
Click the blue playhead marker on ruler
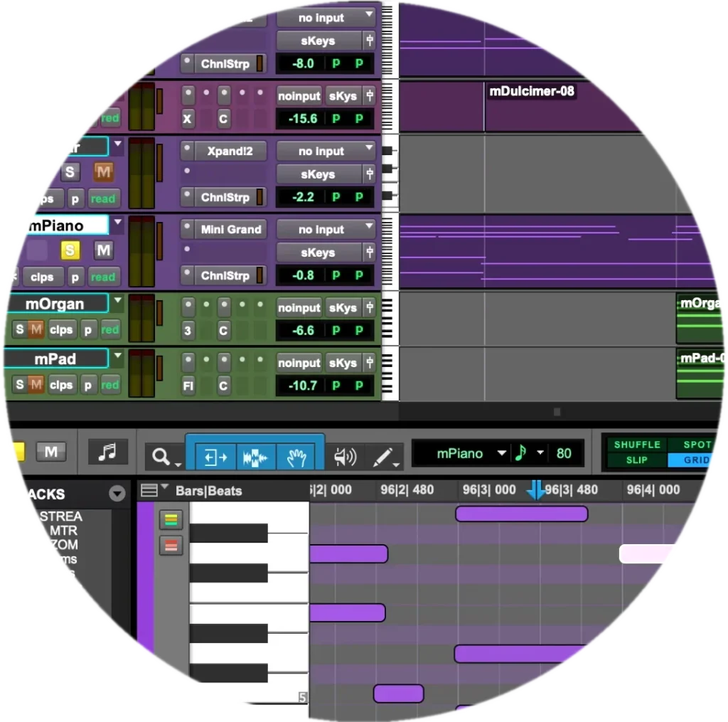[x=536, y=490]
